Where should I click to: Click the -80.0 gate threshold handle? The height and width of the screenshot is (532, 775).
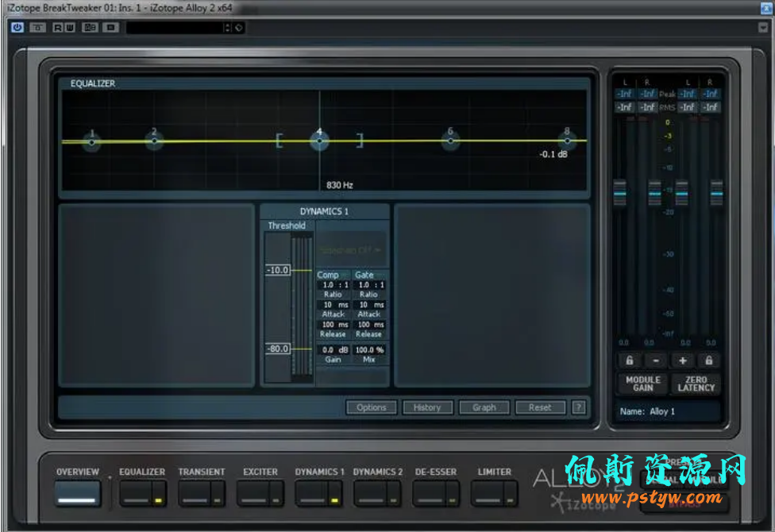(x=278, y=349)
